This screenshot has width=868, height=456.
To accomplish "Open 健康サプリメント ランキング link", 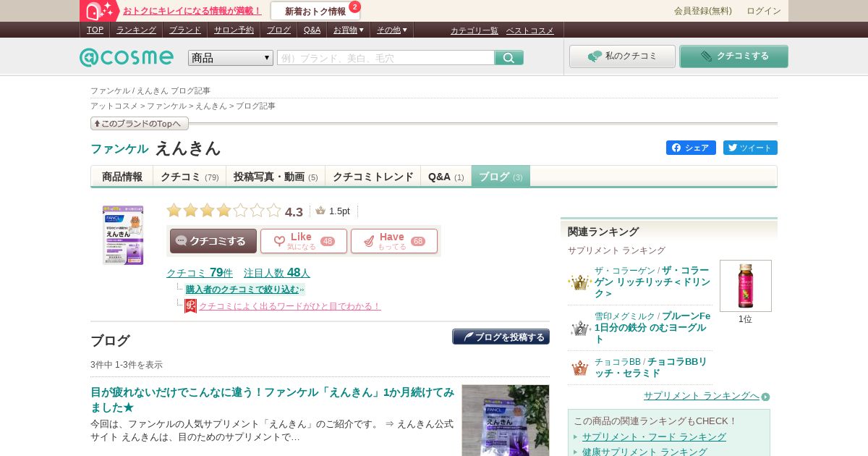I will [x=644, y=452].
